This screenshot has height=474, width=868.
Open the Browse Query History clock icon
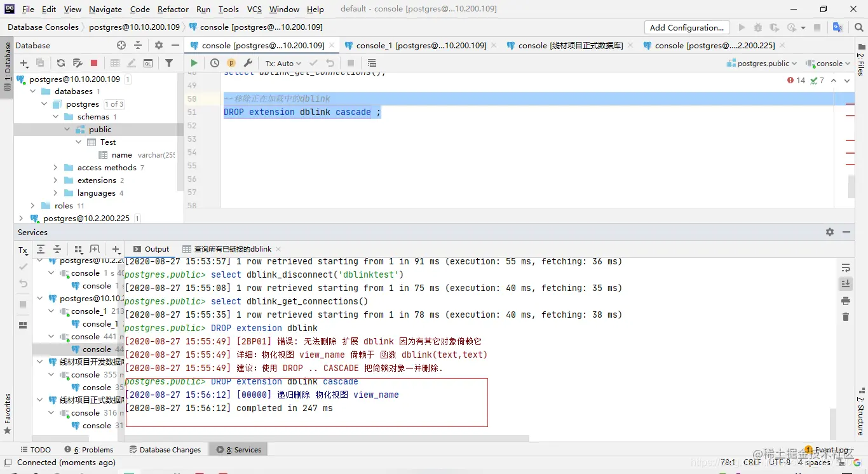pyautogui.click(x=215, y=63)
